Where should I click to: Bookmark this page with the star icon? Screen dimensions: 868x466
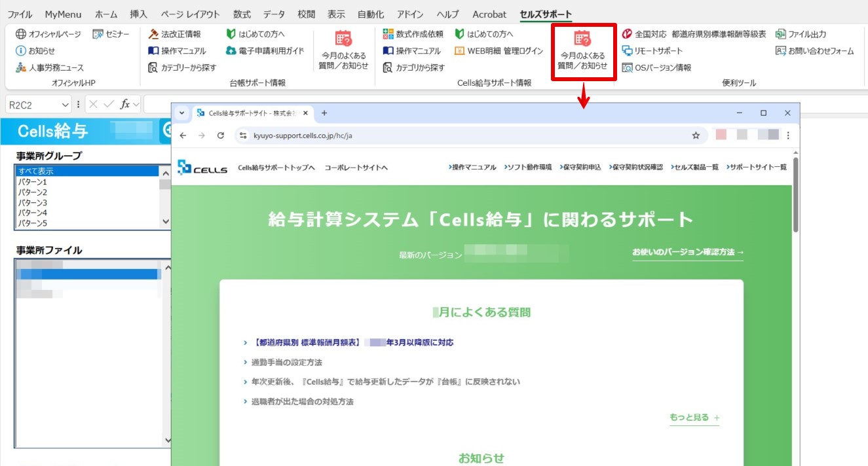click(x=696, y=135)
